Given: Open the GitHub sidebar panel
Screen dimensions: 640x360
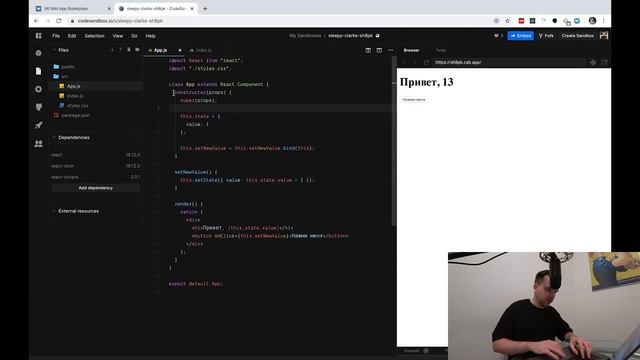Looking at the screenshot, I should point(38,107).
